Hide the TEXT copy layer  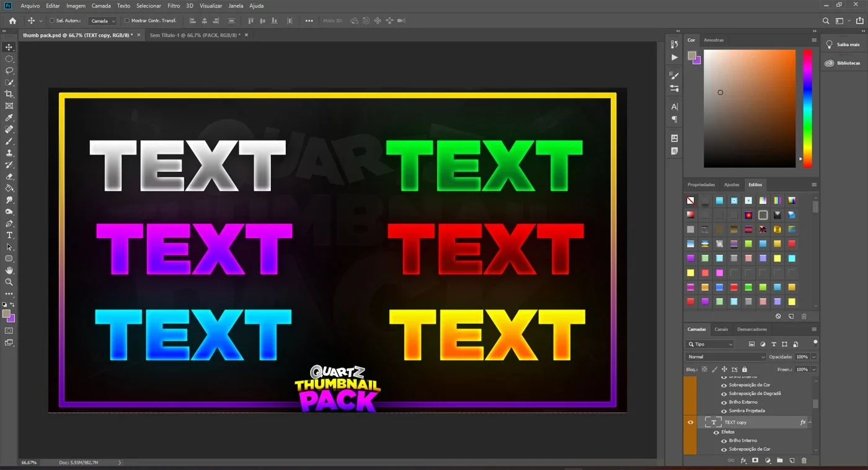coord(690,422)
